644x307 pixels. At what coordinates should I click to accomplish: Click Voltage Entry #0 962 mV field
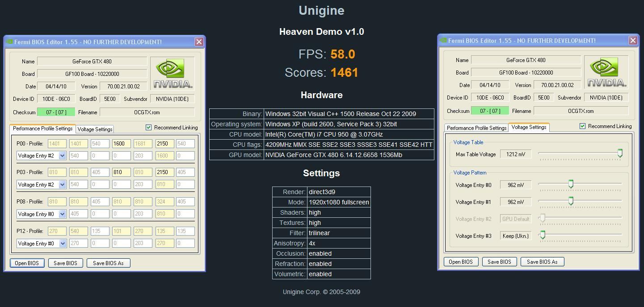516,185
